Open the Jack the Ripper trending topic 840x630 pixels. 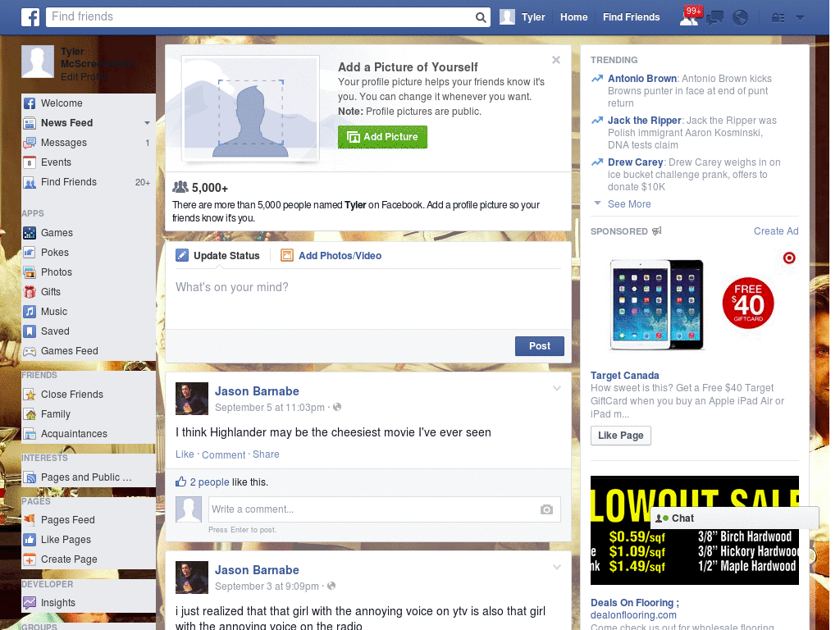click(644, 121)
